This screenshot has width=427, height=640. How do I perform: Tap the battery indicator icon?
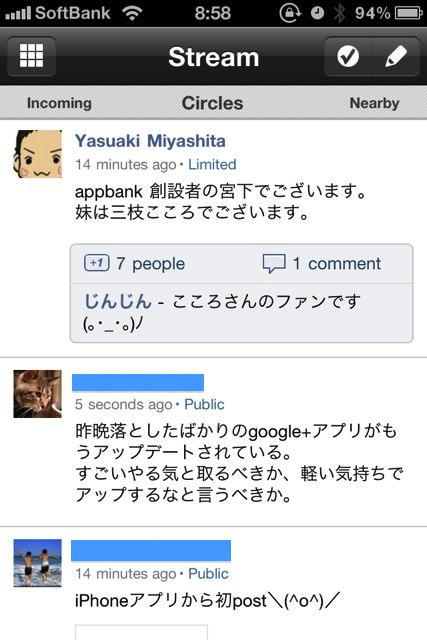click(x=408, y=13)
